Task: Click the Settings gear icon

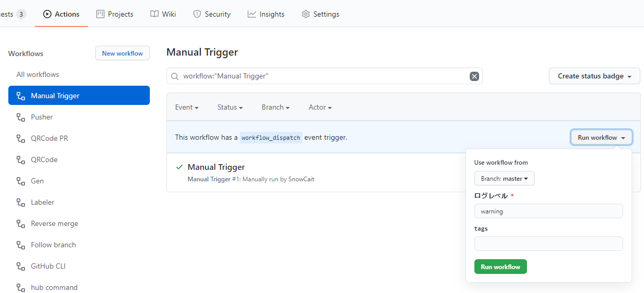Action: [306, 14]
